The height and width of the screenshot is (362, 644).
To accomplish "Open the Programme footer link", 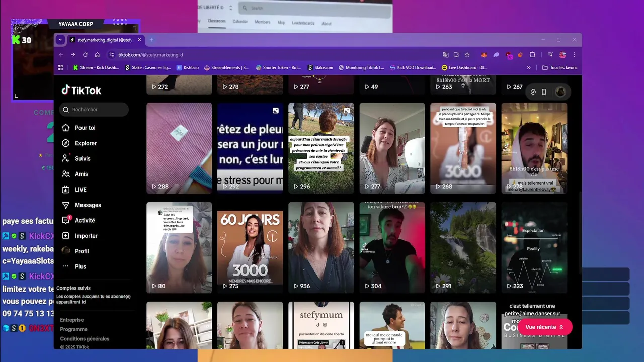I will click(x=74, y=329).
